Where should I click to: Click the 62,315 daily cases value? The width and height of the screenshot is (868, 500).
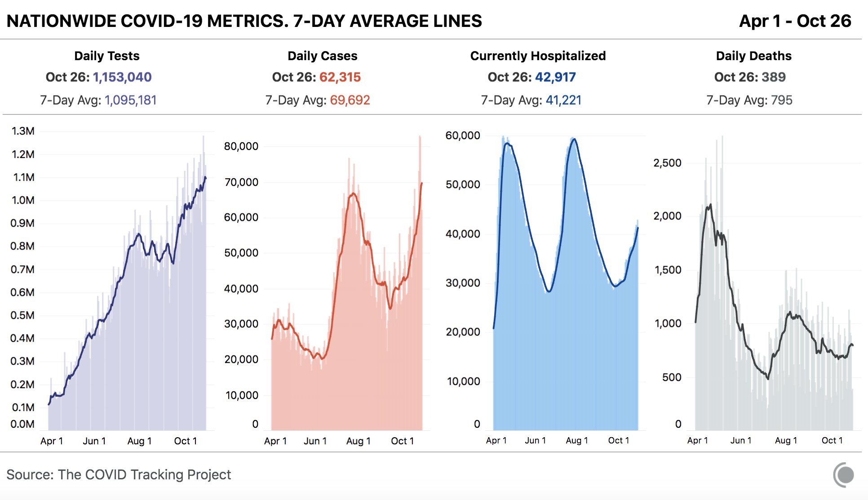[x=340, y=77]
